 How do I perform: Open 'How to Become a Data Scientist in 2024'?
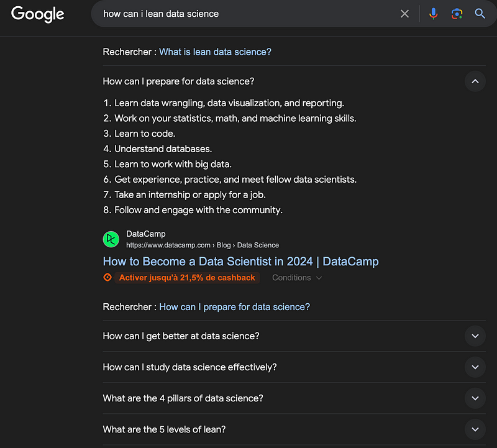tap(240, 262)
